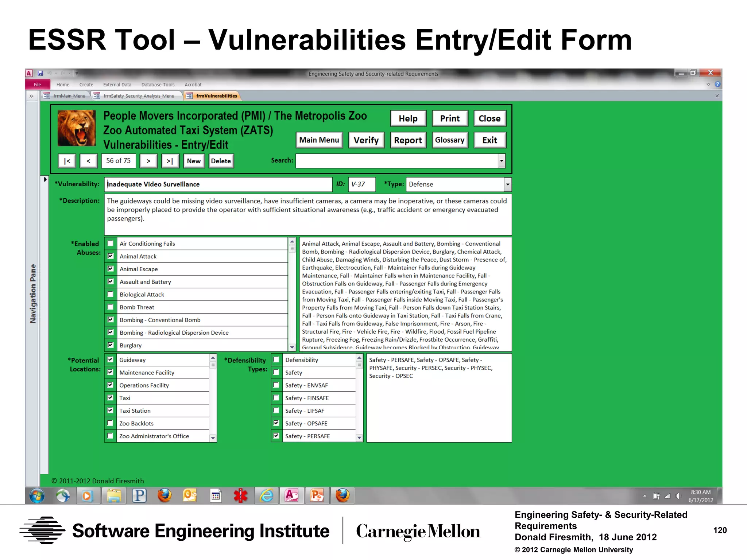Select the Acrobat ribbon tab

click(x=193, y=85)
